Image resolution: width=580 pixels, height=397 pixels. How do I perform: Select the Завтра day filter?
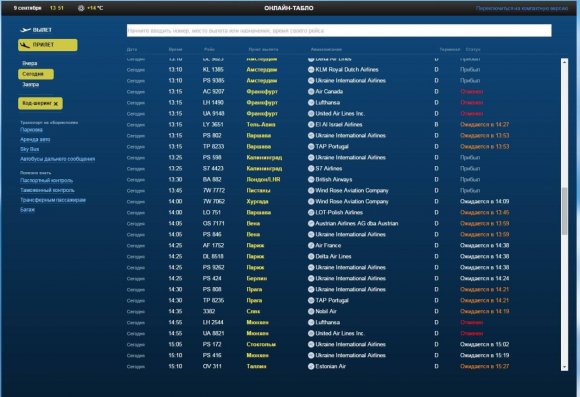[x=30, y=84]
